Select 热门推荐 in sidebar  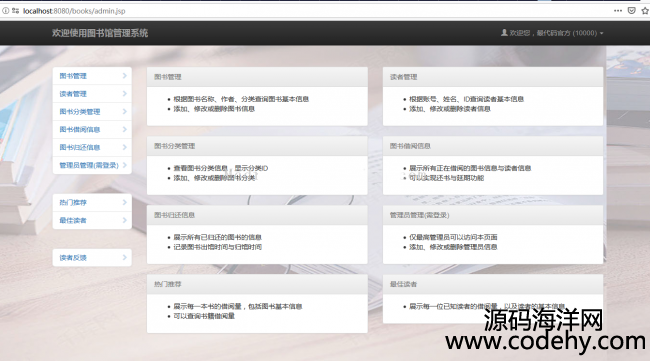point(92,202)
